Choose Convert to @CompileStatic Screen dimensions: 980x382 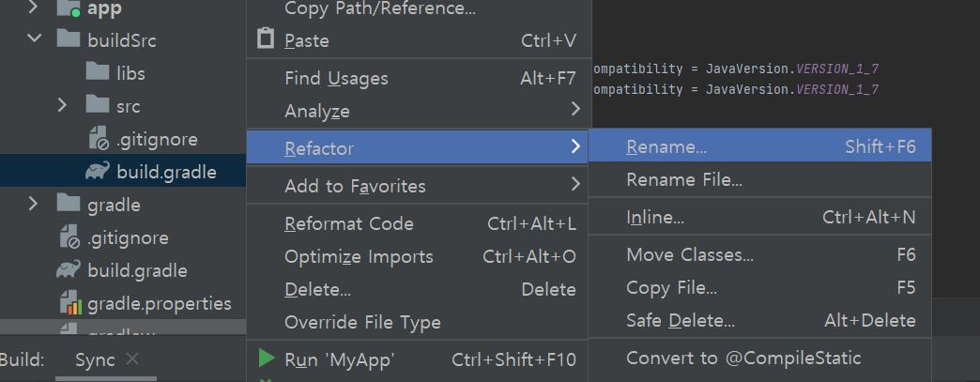(760, 358)
